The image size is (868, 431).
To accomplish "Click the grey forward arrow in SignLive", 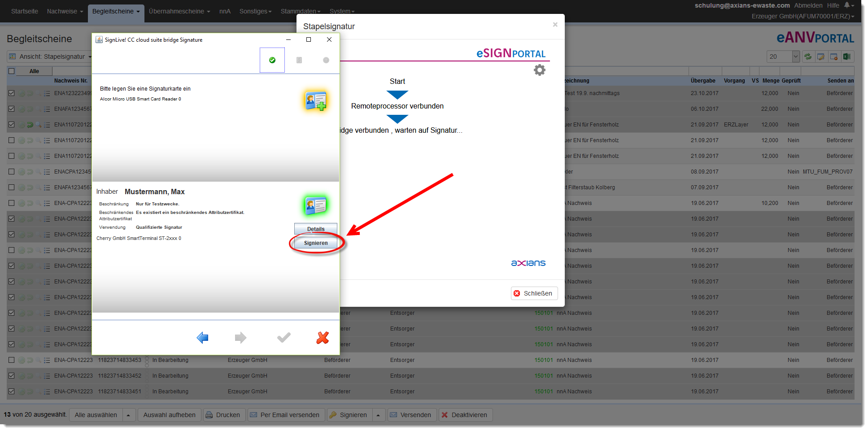I will [x=240, y=338].
